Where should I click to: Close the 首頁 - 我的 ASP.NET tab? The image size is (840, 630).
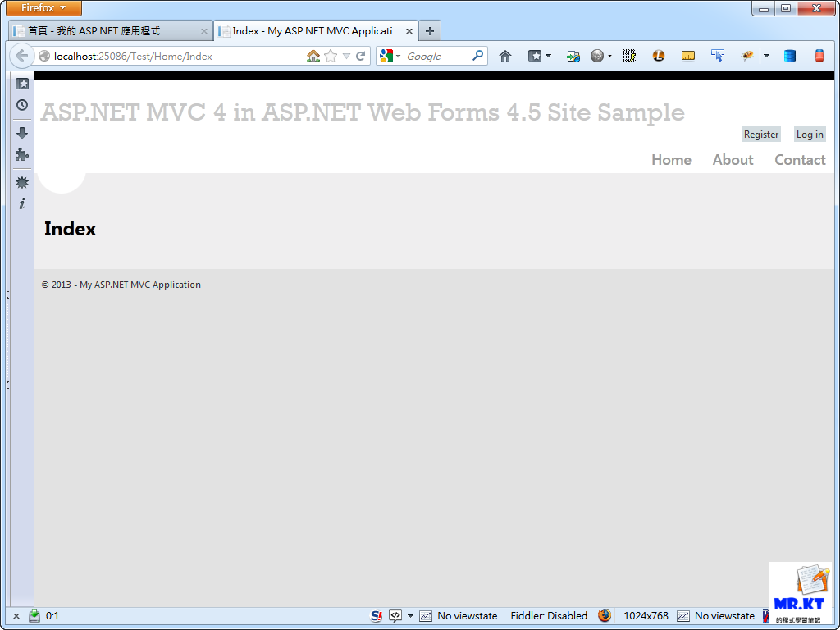click(x=203, y=32)
